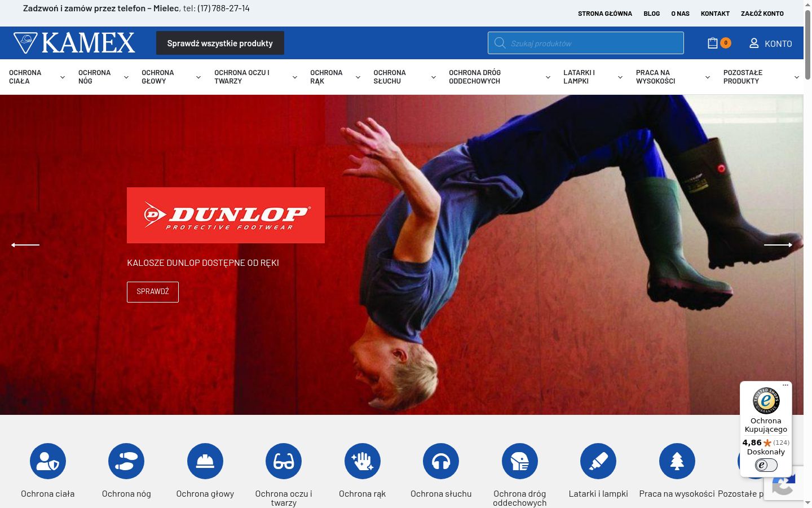Open Praca na wysokości navigation menu
Viewport: 812px width, 508px height.
point(656,77)
